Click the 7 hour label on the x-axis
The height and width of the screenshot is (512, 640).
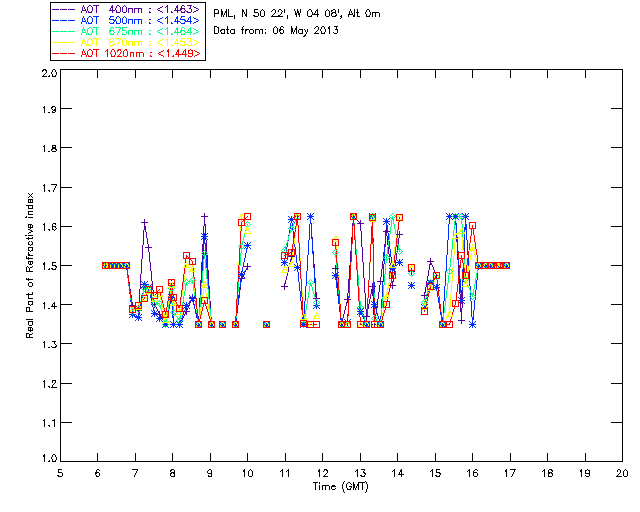(x=135, y=473)
